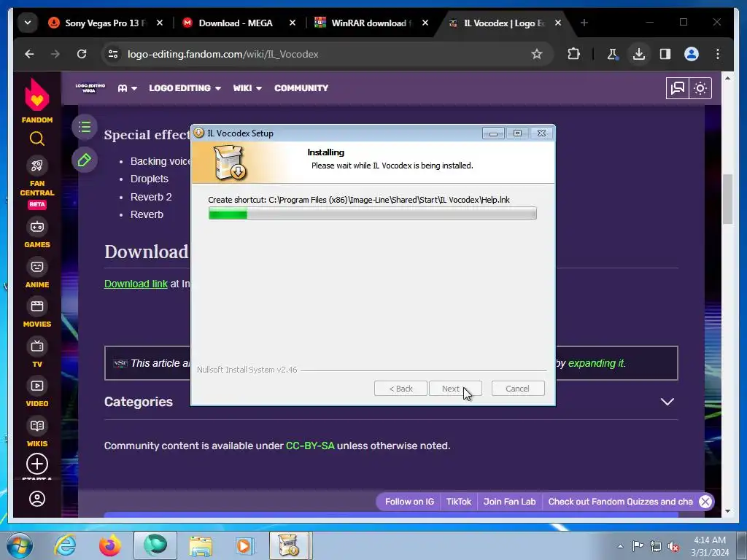Image resolution: width=747 pixels, height=560 pixels.
Task: Open the Movies clapperboard icon
Action: pyautogui.click(x=36, y=306)
